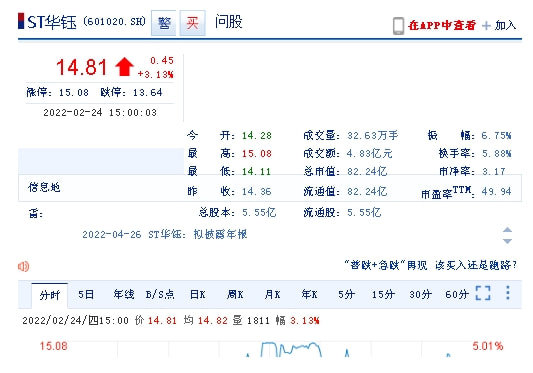Click the ST华钰 stock name heading

click(x=52, y=22)
